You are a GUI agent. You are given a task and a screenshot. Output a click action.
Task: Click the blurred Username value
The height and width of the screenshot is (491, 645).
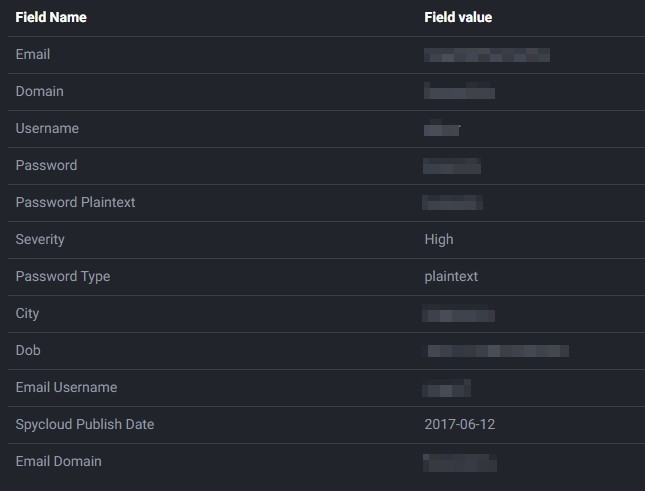pos(442,128)
